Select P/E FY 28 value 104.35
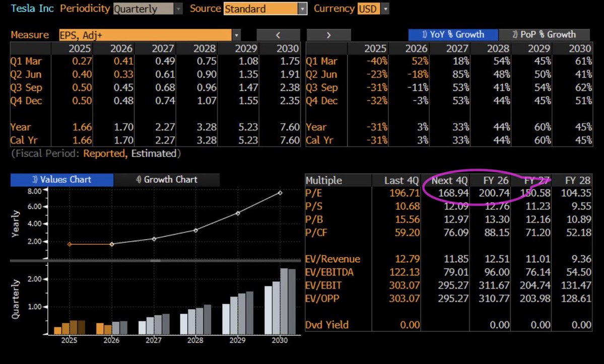This screenshot has height=364, width=604. pyautogui.click(x=576, y=193)
